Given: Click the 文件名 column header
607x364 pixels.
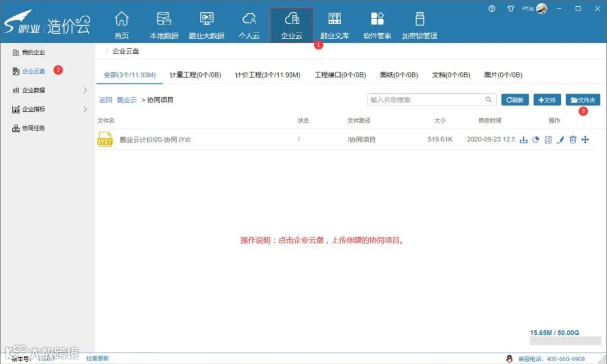Looking at the screenshot, I should pos(106,120).
